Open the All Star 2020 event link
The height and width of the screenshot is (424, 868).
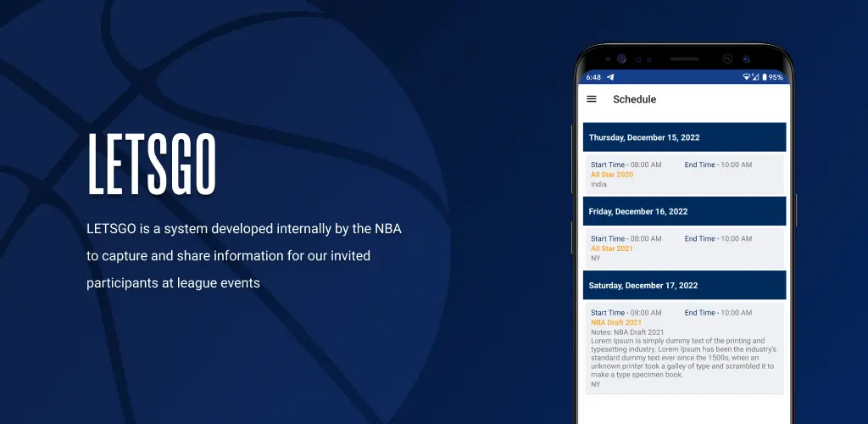(612, 175)
